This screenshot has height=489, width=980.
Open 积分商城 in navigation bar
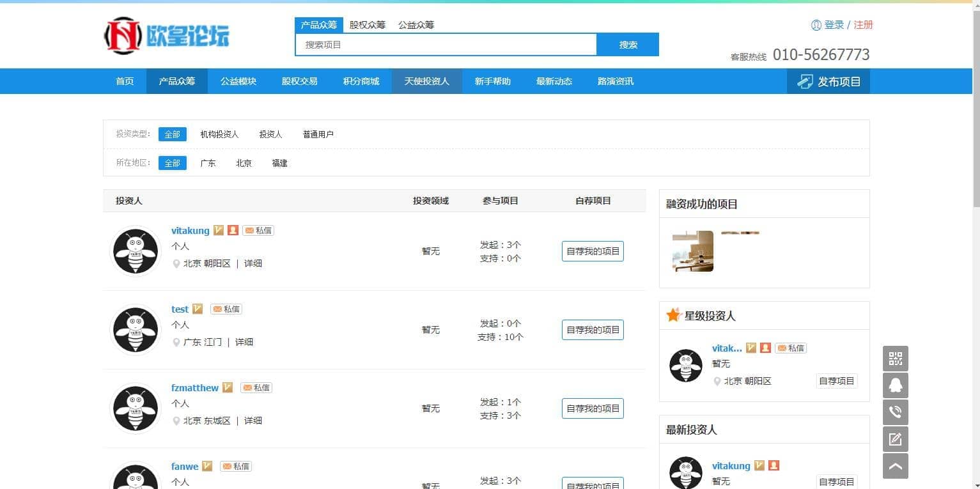[x=361, y=81]
